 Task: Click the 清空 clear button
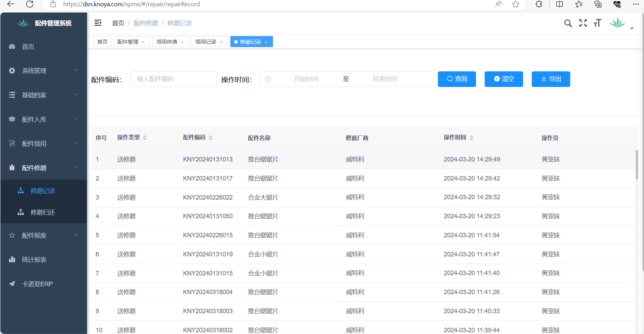pyautogui.click(x=504, y=79)
